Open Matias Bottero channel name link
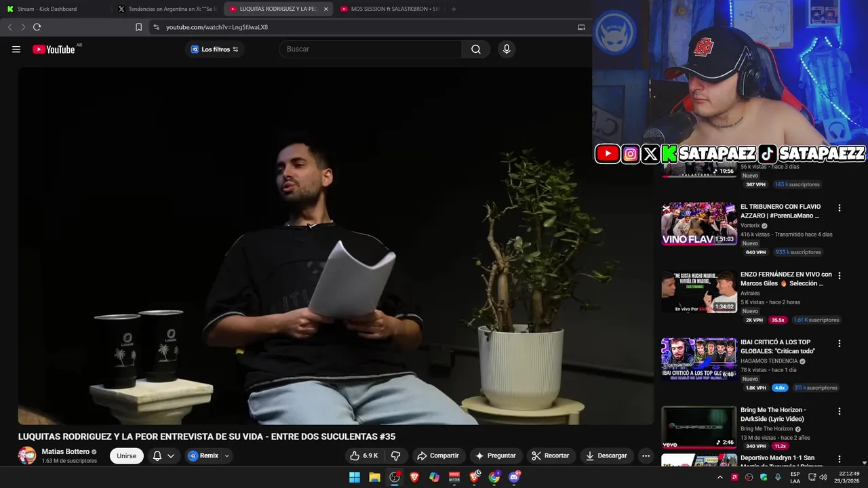Image resolution: width=868 pixels, height=488 pixels. click(x=65, y=451)
